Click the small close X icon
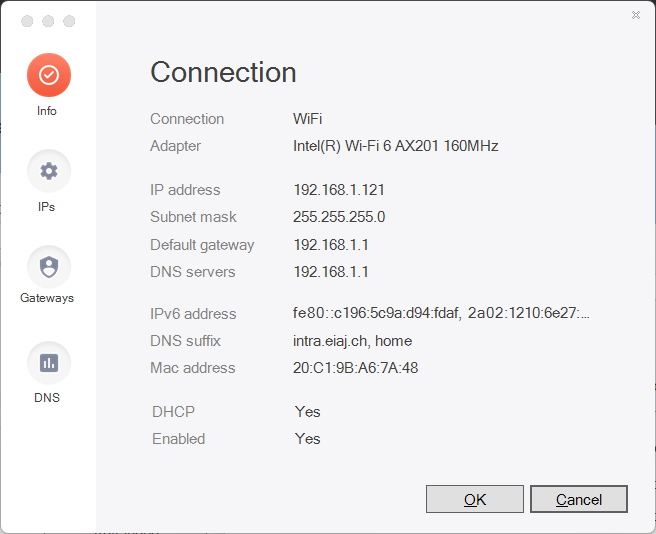This screenshot has width=656, height=534. [636, 15]
